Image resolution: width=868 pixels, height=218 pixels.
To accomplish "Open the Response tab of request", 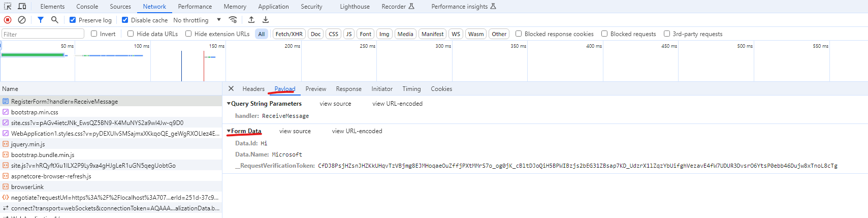I will tap(349, 88).
